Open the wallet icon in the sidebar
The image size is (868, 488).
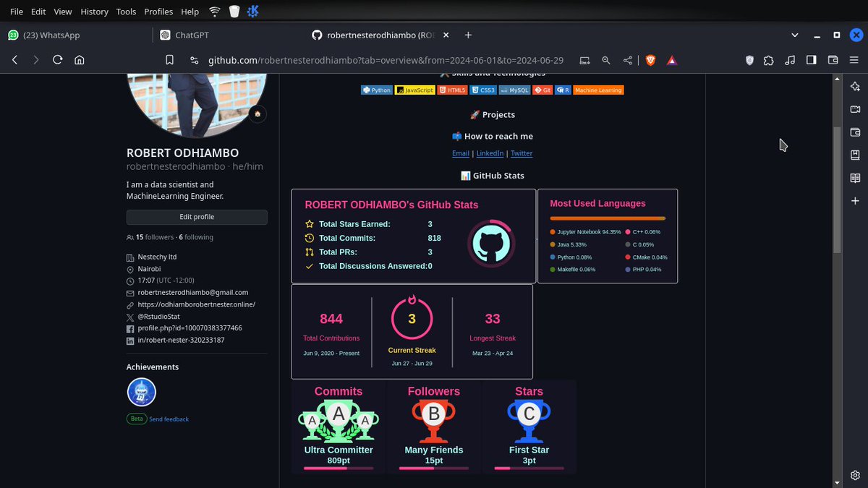[855, 132]
